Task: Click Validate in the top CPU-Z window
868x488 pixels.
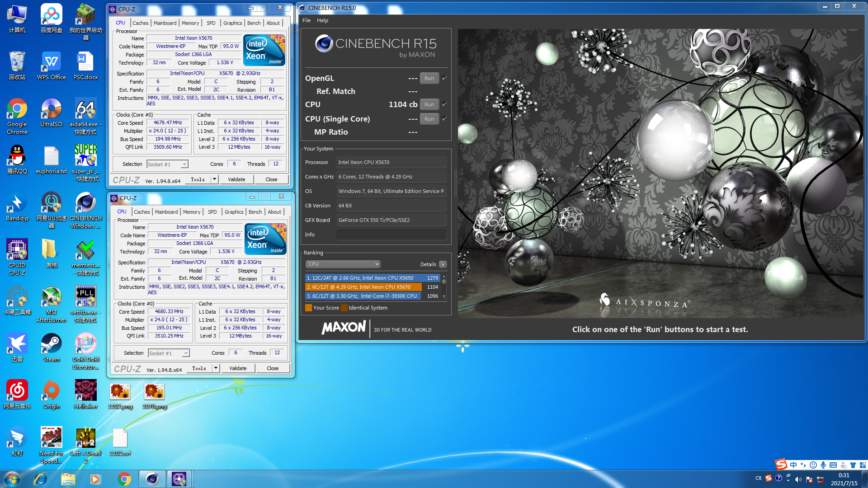Action: click(236, 179)
